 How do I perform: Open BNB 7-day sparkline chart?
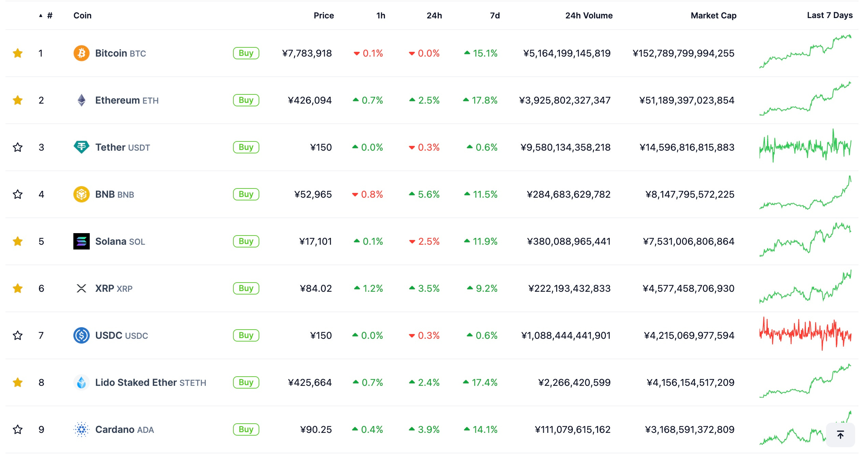pos(805,193)
